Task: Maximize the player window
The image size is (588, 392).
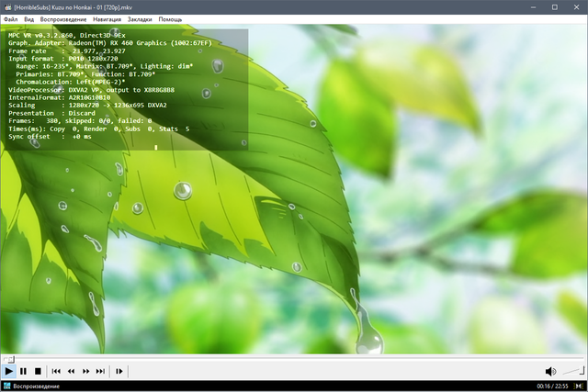Action: click(555, 7)
